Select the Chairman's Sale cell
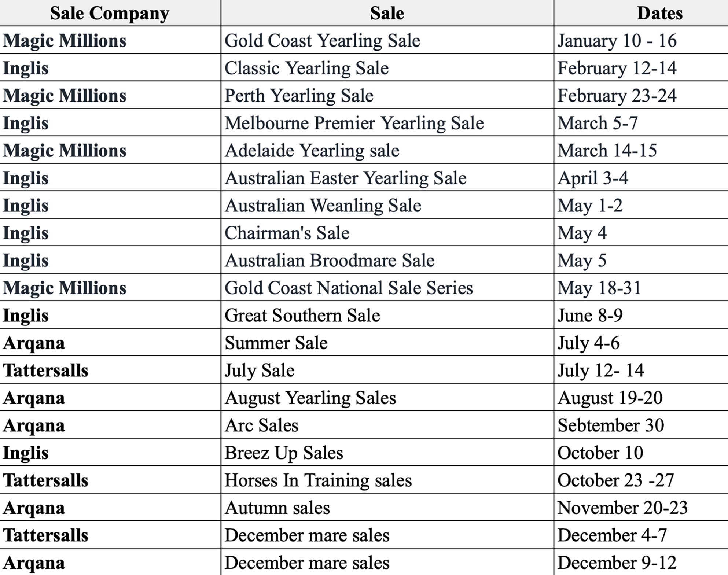Viewport: 728px width, 575px height. click(x=387, y=232)
